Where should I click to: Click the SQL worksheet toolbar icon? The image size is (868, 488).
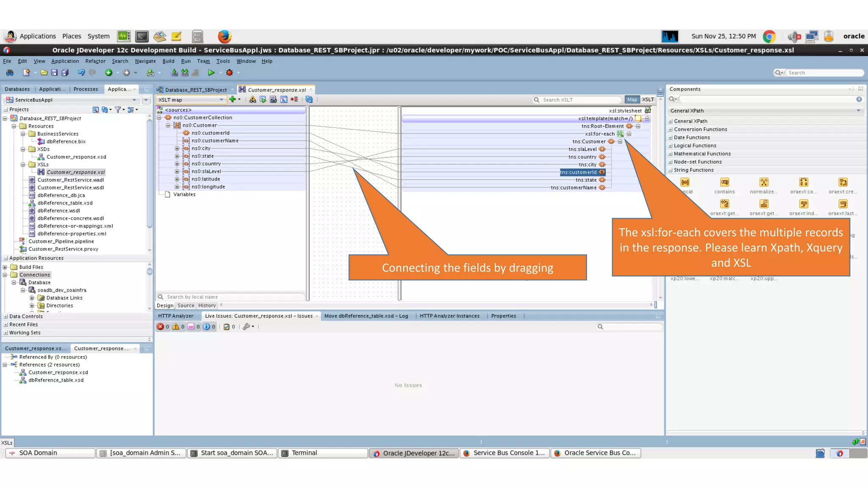point(150,73)
